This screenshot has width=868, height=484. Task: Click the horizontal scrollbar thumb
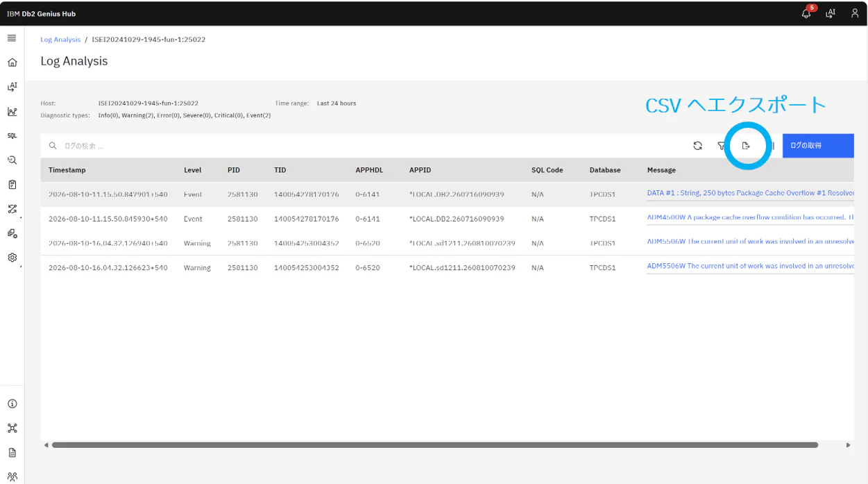435,445
